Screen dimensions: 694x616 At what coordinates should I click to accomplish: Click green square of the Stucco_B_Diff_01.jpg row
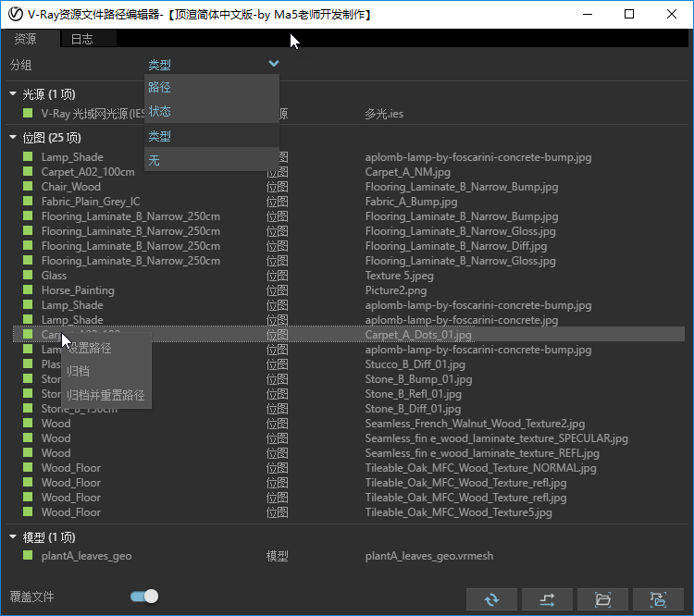(x=28, y=363)
